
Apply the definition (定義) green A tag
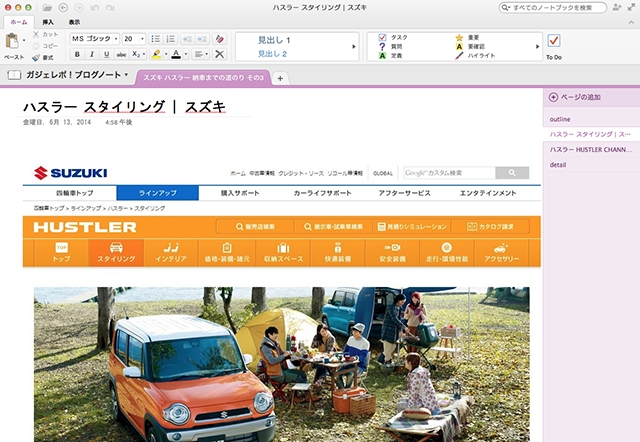(382, 56)
